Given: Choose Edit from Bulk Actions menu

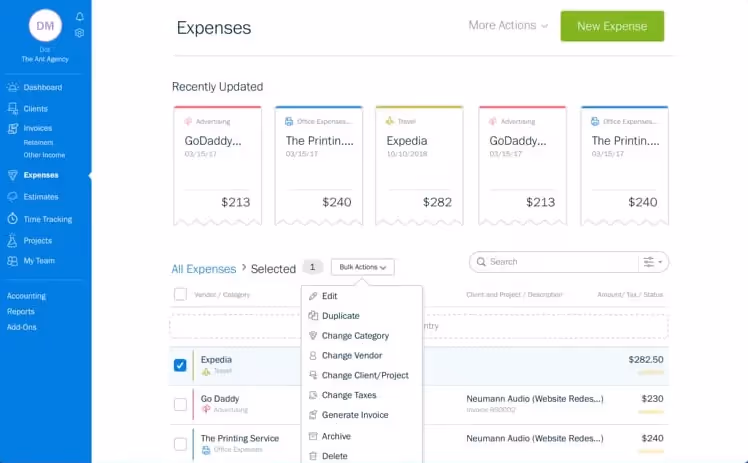Looking at the screenshot, I should click(362, 296).
